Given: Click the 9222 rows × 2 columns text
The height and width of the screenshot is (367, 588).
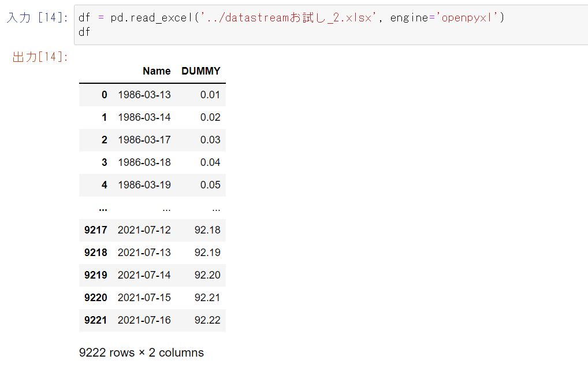Looking at the screenshot, I should (x=142, y=352).
